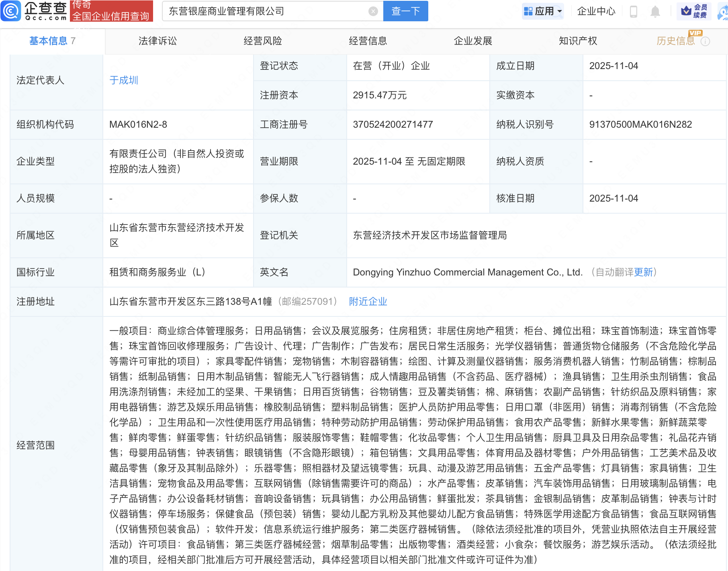The image size is (728, 571).
Task: Open legal representative 于成圳 link
Action: (x=124, y=80)
